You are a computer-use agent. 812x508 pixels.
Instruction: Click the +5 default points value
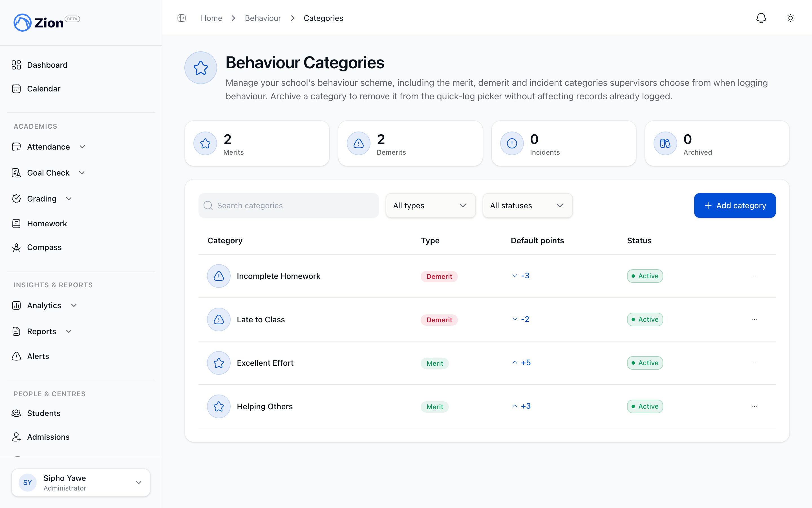(526, 363)
